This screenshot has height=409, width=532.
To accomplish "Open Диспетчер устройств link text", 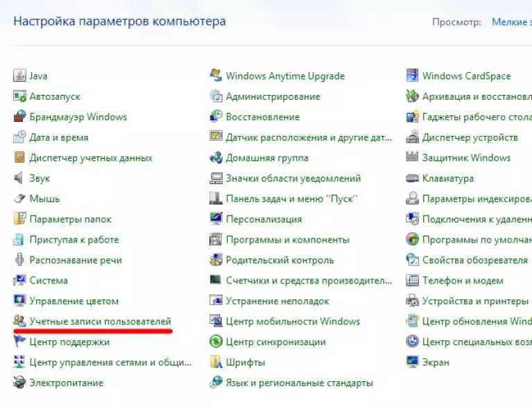I will (x=470, y=137).
